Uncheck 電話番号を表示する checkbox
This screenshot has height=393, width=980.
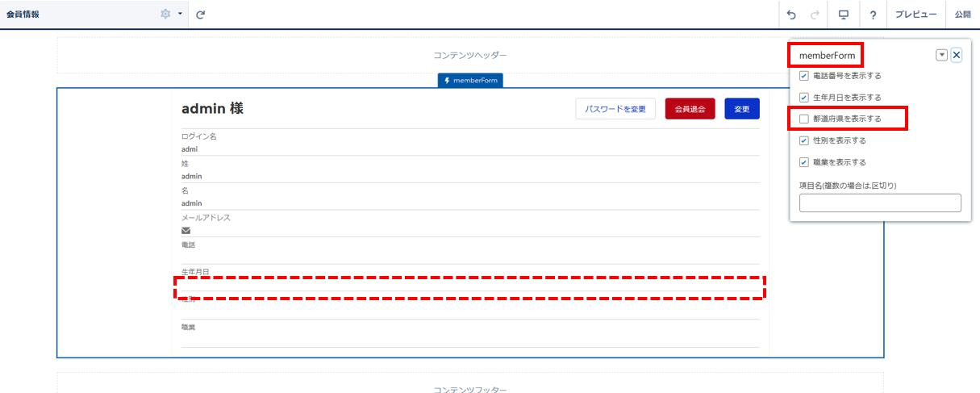coord(803,76)
